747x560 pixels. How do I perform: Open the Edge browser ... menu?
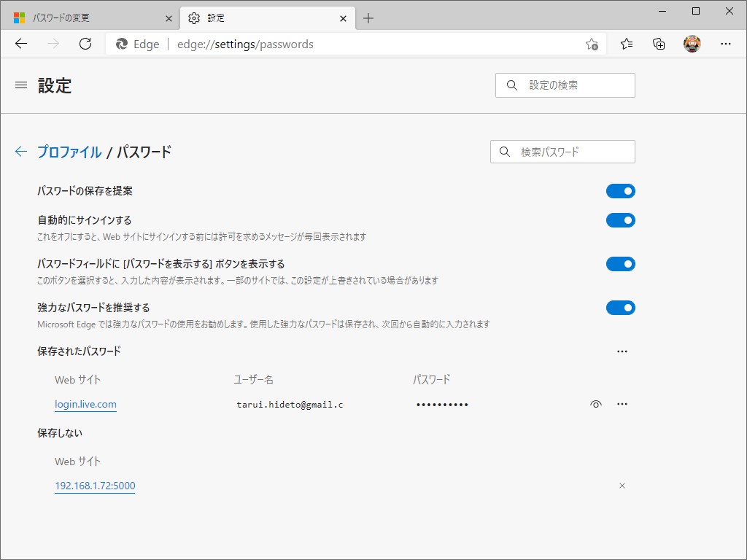pyautogui.click(x=726, y=44)
